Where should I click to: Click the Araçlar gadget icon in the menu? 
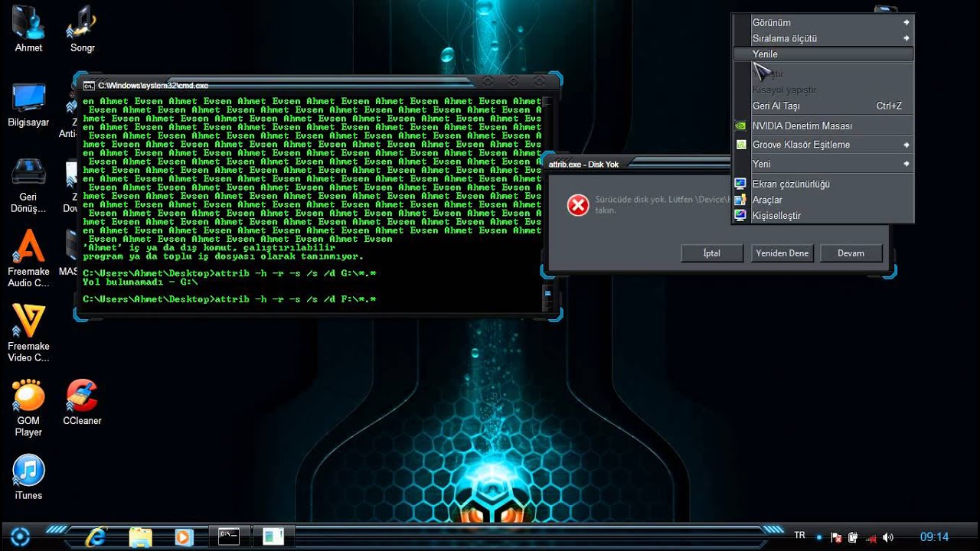(x=740, y=200)
